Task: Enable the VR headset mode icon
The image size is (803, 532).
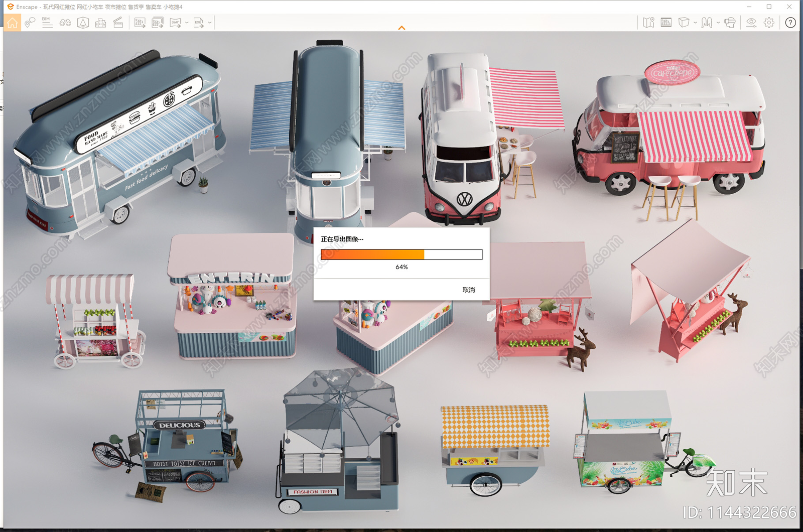Action: pos(730,23)
